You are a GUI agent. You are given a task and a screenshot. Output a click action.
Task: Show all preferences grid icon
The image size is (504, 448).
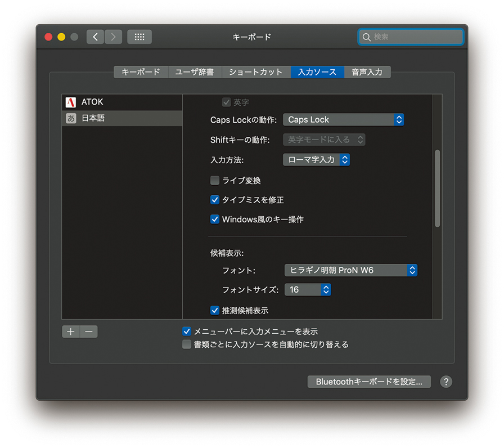pos(139,37)
